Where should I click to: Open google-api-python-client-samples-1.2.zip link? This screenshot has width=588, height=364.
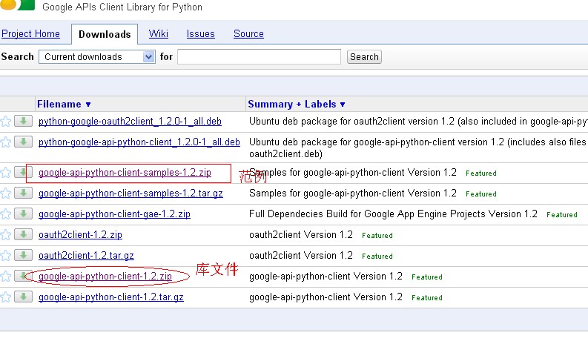(x=125, y=173)
